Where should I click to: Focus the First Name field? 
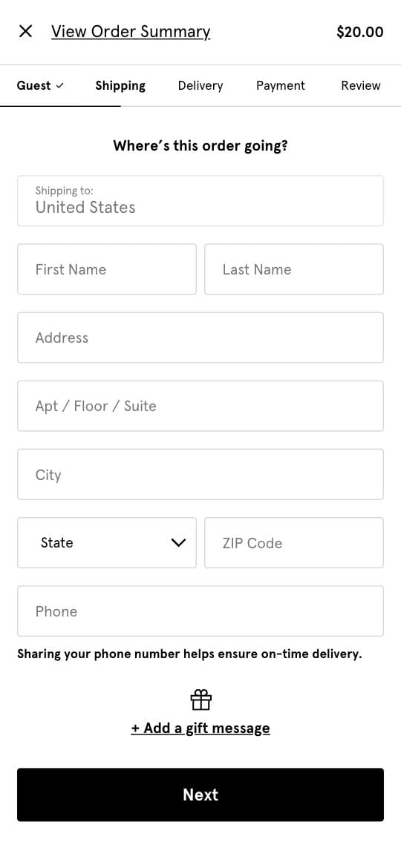click(107, 269)
